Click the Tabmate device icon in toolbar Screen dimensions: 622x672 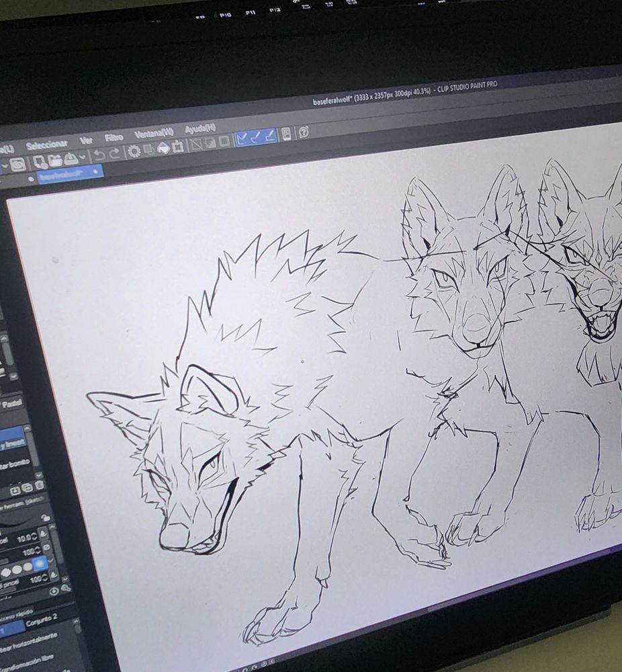(286, 134)
